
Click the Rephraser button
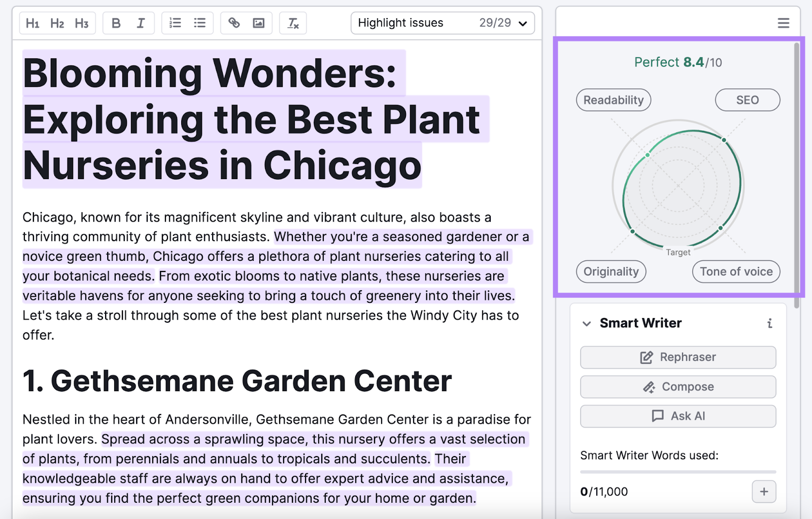tap(678, 357)
